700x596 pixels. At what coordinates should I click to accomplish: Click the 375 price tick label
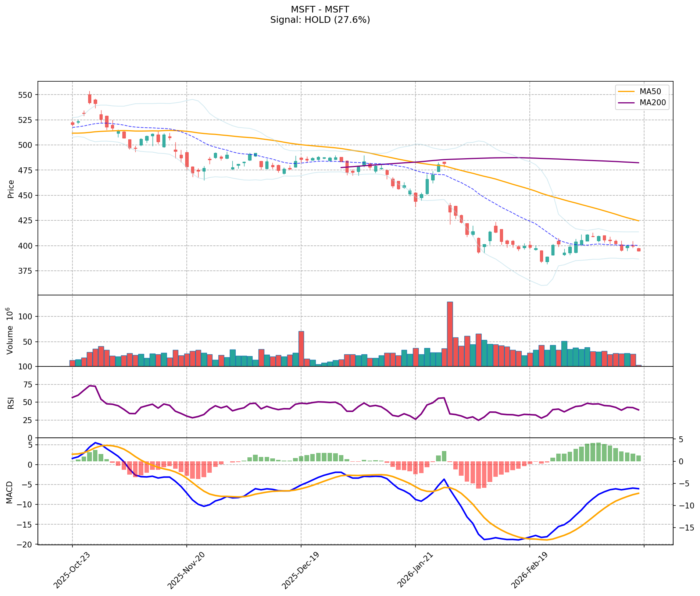[25, 271]
